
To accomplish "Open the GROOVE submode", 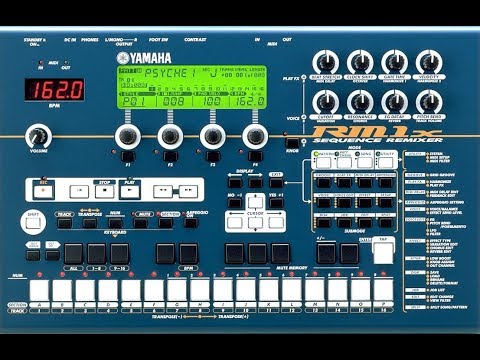I will point(324,182).
